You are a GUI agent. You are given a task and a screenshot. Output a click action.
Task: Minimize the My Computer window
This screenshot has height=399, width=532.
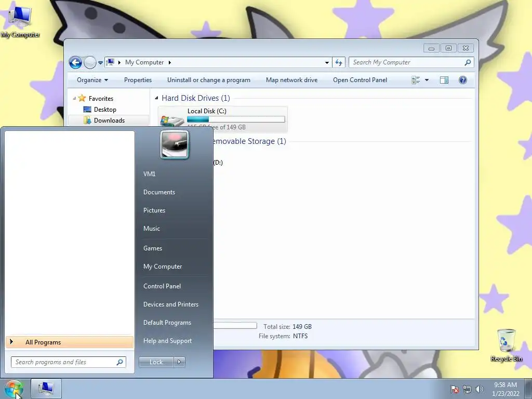(431, 48)
